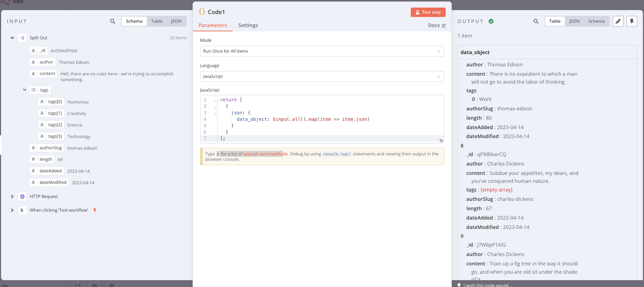644x287 pixels.
Task: Open the special vars/methods link
Action: [x=265, y=154]
